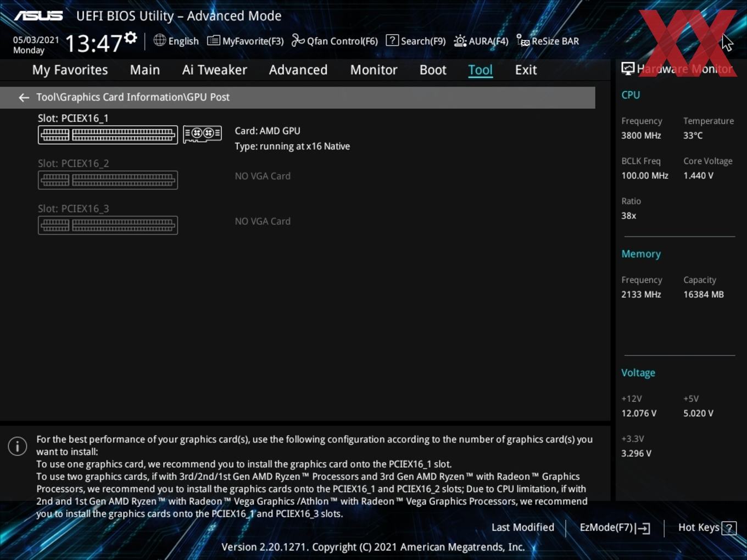The width and height of the screenshot is (747, 560).
Task: Open the Ai Tweaker tab
Action: 215,70
